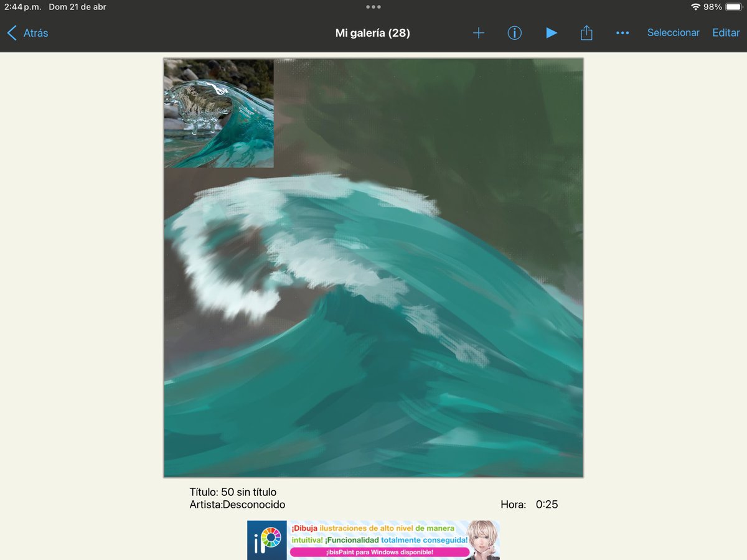The image size is (747, 560).
Task: Tap the clock showing 2:44 p.m.
Action: tap(22, 7)
